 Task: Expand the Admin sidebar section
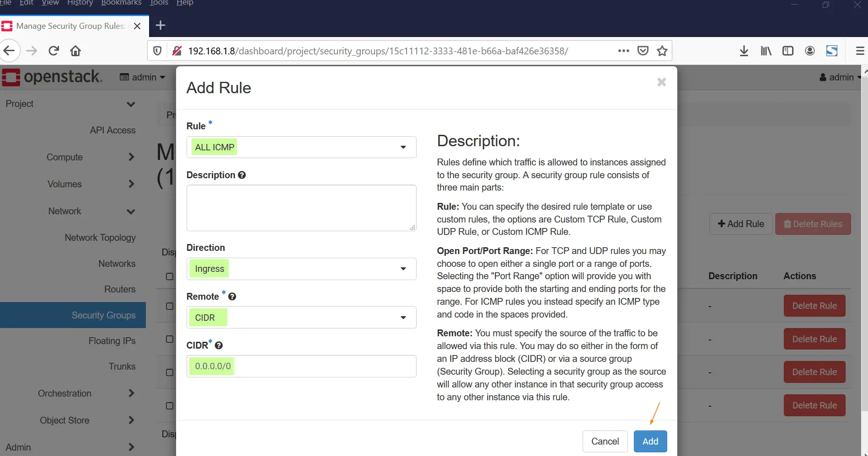(x=70, y=447)
